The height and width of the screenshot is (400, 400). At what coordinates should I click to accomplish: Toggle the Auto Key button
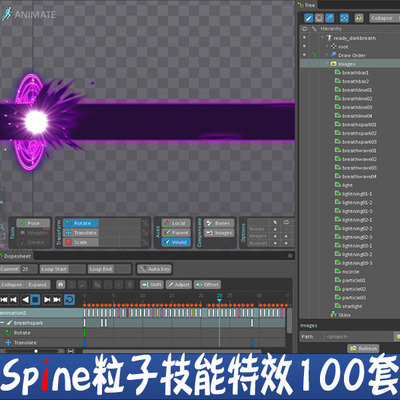click(155, 269)
